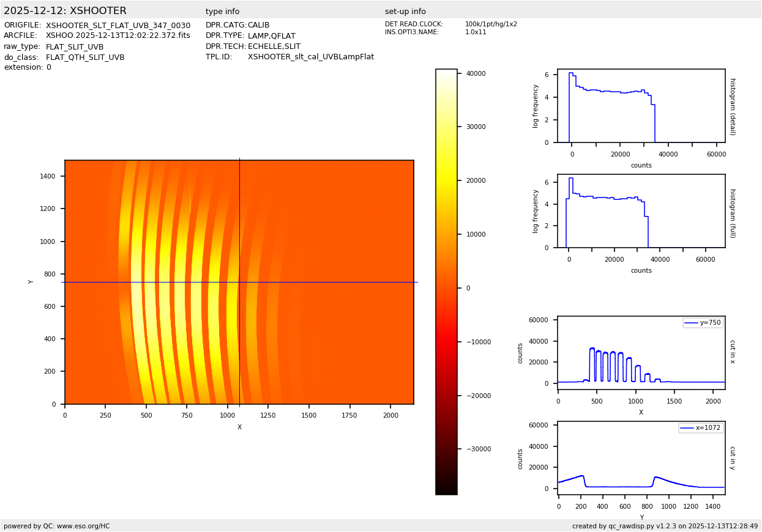This screenshot has width=762, height=532.
Task: Click the y=750 legend entry
Action: pyautogui.click(x=703, y=323)
